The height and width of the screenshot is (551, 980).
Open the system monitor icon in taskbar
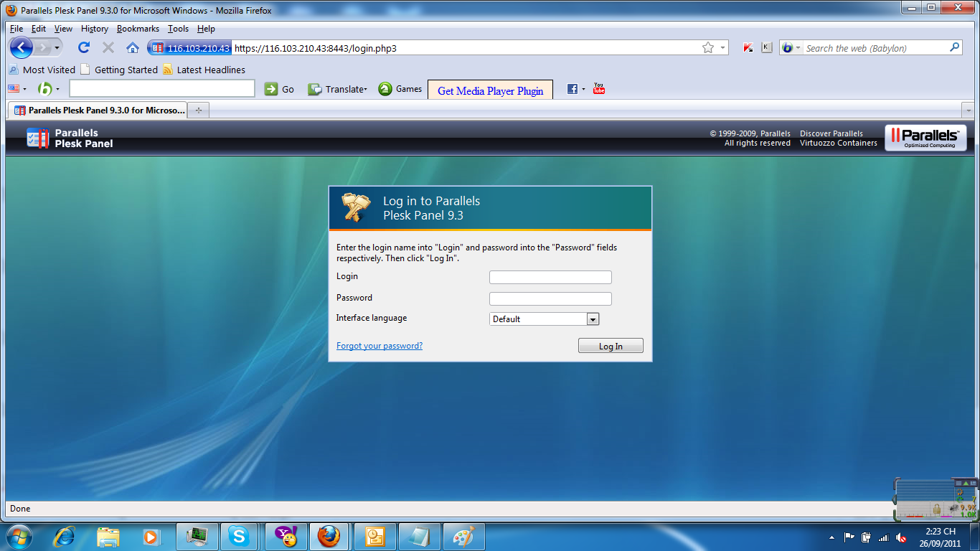point(197,536)
